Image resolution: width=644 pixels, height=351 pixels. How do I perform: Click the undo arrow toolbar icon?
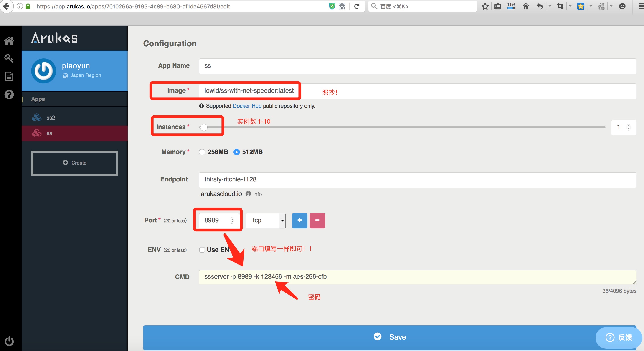(540, 6)
